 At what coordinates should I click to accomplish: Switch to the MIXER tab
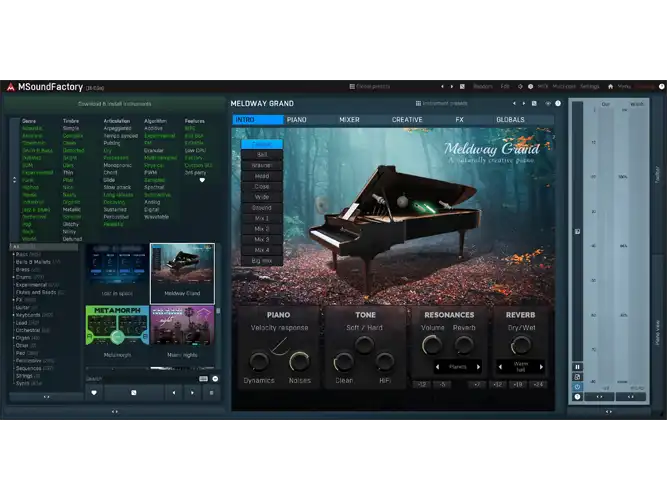[x=349, y=120]
